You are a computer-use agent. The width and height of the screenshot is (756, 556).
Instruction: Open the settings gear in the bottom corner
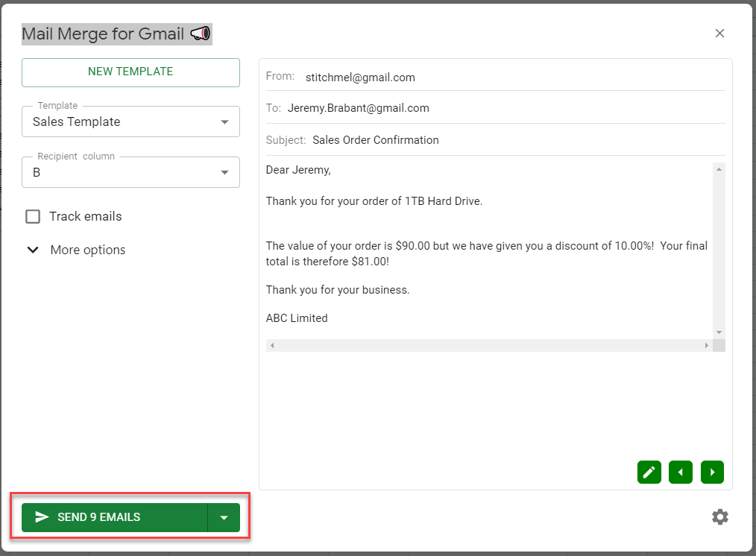coord(719,516)
